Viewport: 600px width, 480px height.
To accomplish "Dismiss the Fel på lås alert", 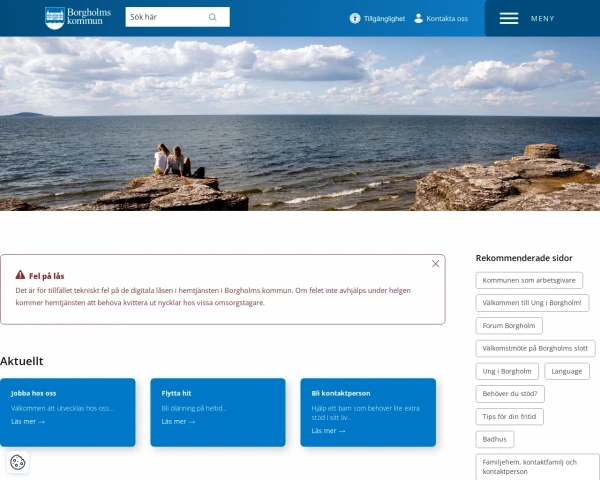I will 435,264.
